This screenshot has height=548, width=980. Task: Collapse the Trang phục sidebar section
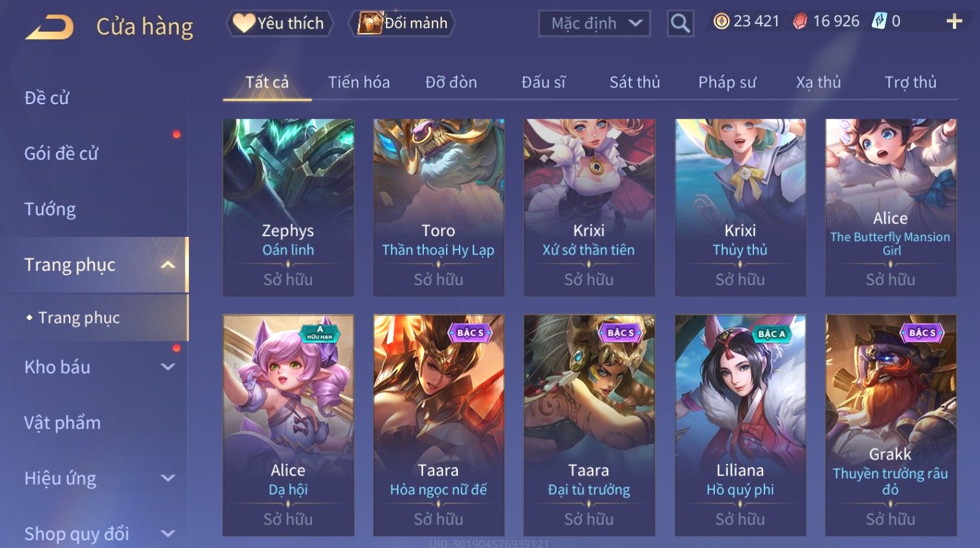coord(167,265)
